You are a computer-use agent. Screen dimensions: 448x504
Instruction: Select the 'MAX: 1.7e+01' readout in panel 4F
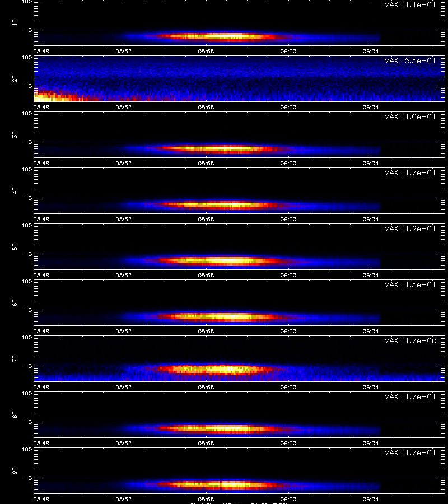pos(410,172)
